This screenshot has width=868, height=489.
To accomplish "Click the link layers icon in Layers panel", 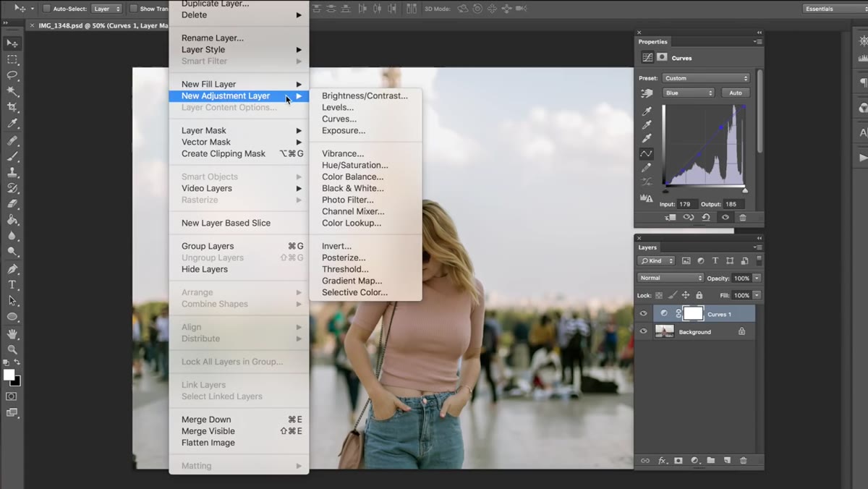I will tap(645, 460).
